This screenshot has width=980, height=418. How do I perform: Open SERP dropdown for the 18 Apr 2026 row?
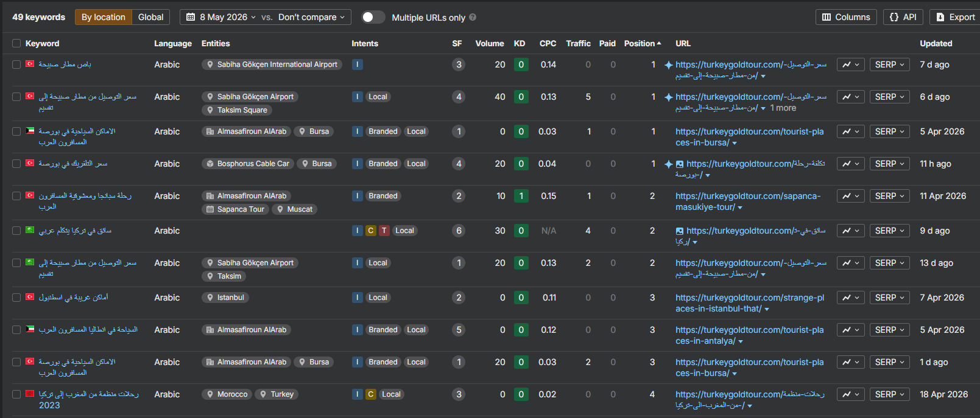[889, 394]
